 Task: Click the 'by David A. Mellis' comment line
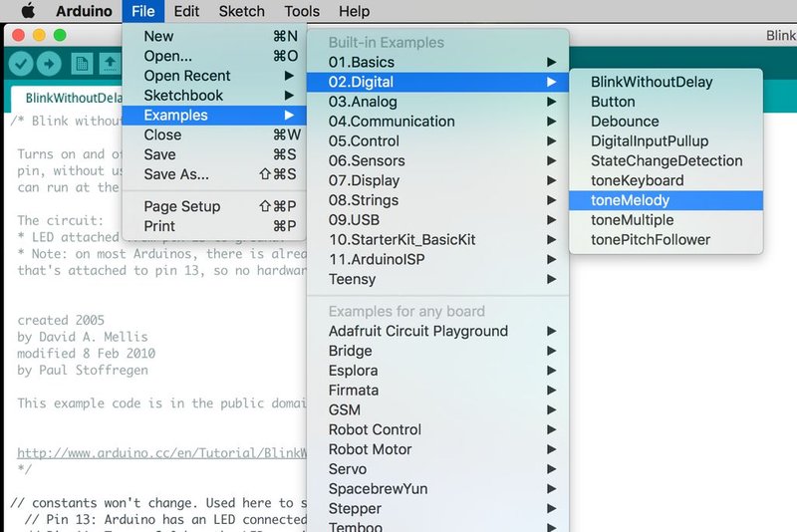tap(83, 337)
